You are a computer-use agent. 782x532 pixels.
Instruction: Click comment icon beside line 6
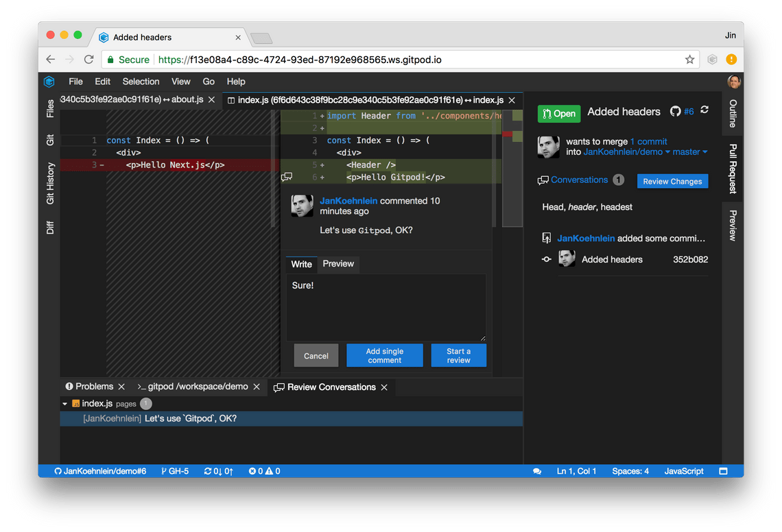point(286,177)
